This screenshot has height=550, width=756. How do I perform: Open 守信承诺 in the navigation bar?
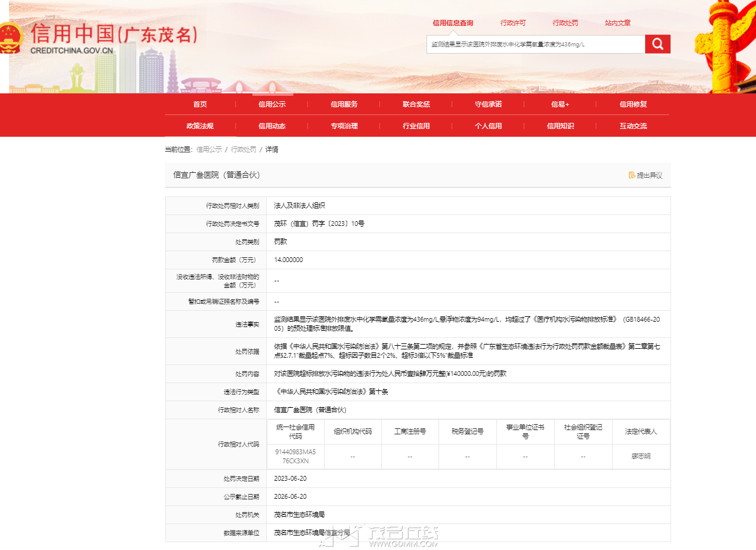[x=488, y=104]
